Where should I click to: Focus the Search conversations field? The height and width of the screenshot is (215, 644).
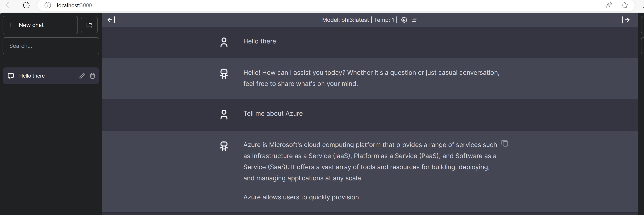51,46
